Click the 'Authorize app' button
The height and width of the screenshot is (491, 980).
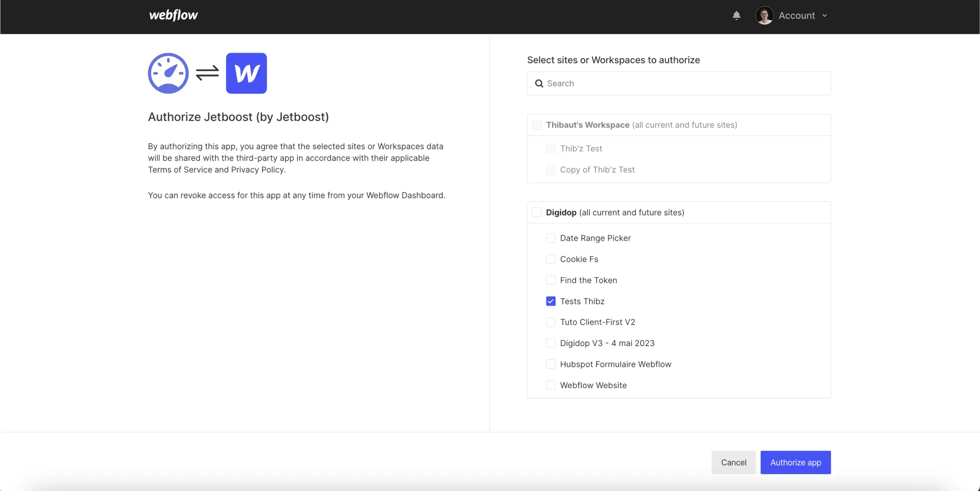(x=796, y=462)
